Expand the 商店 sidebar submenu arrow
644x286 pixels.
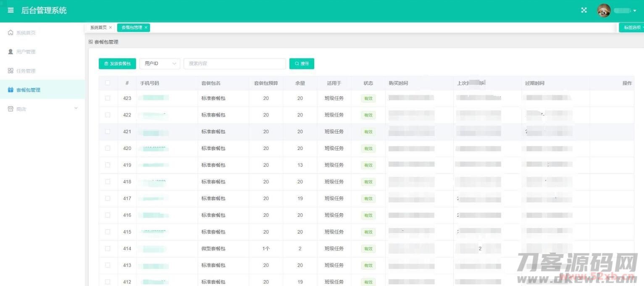(76, 108)
